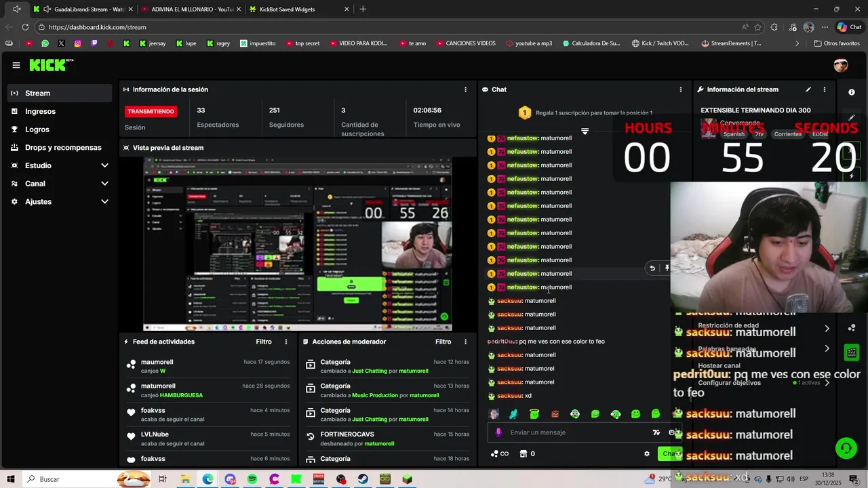Open chat settings gear icon
This screenshot has height=488, width=868.
(647, 454)
